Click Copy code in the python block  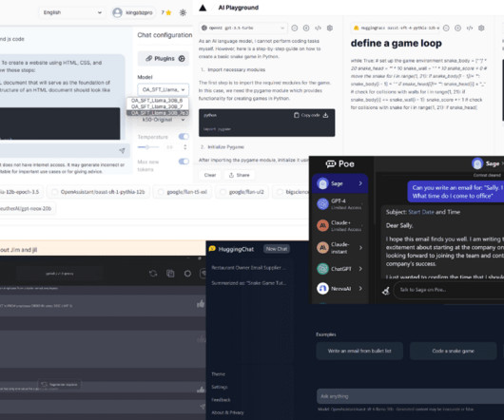pos(306,115)
